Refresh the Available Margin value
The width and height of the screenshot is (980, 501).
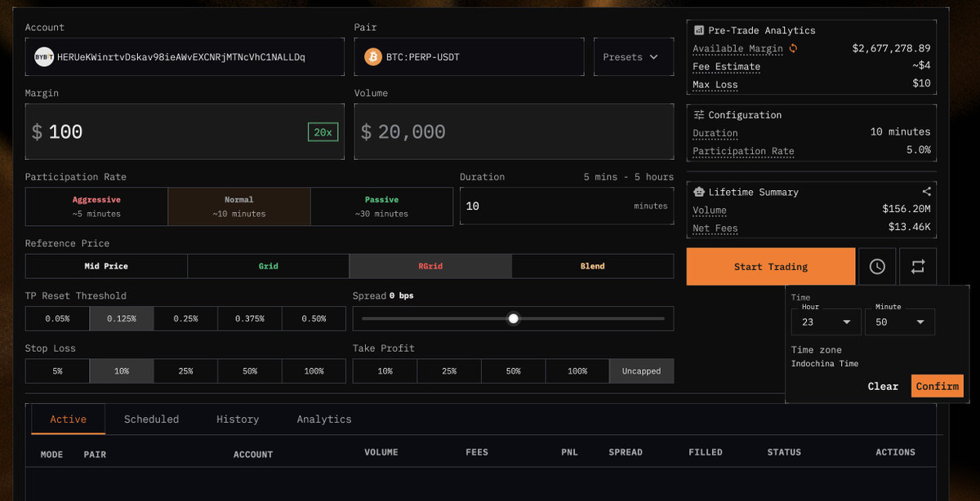click(x=792, y=49)
